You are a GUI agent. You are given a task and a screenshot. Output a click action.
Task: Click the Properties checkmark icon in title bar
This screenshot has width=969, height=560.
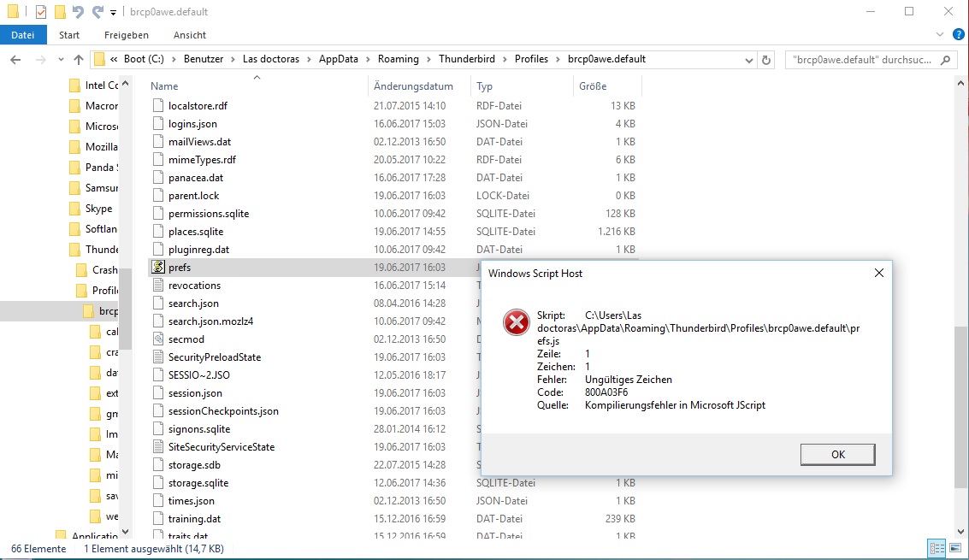point(40,12)
